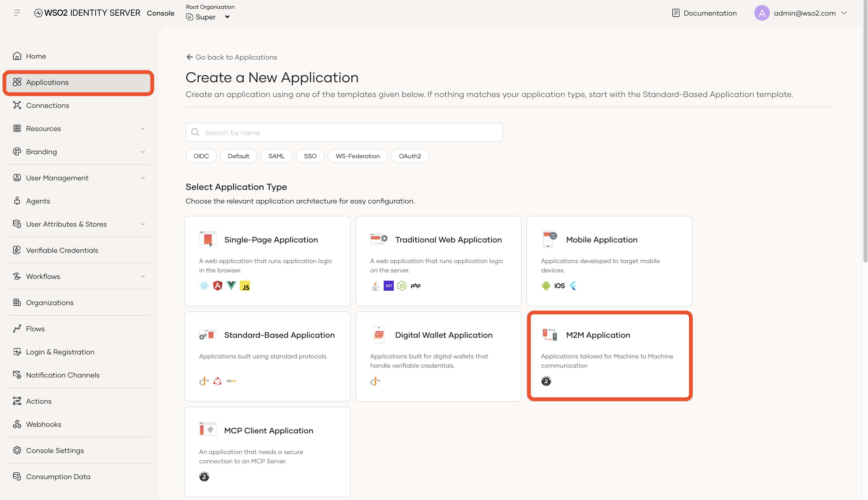Filter templates by WS-Federation tag

358,156
